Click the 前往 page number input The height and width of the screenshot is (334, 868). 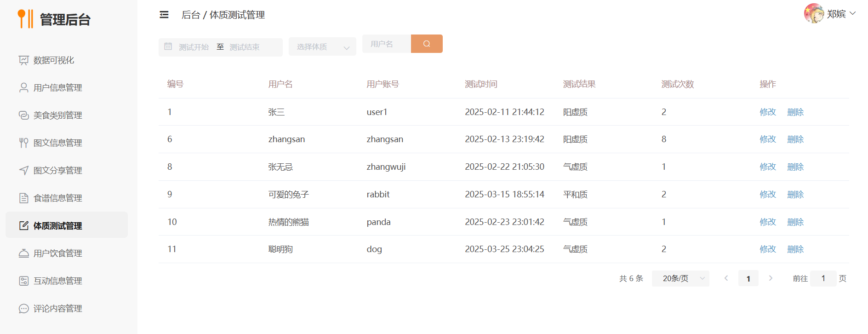point(823,278)
